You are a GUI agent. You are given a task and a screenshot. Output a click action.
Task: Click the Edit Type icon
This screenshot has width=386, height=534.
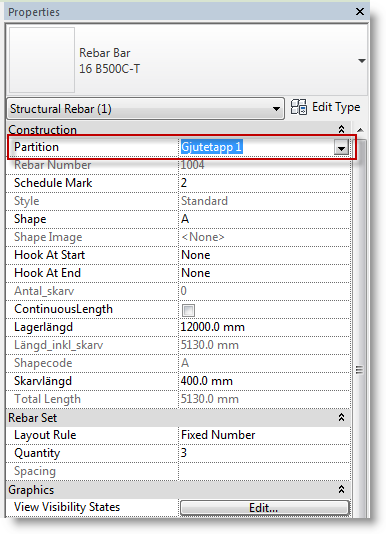[x=298, y=108]
